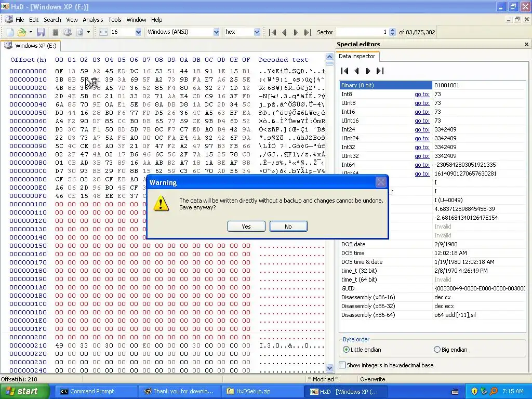Open the File menu
The height and width of the screenshot is (399, 532).
pos(20,20)
